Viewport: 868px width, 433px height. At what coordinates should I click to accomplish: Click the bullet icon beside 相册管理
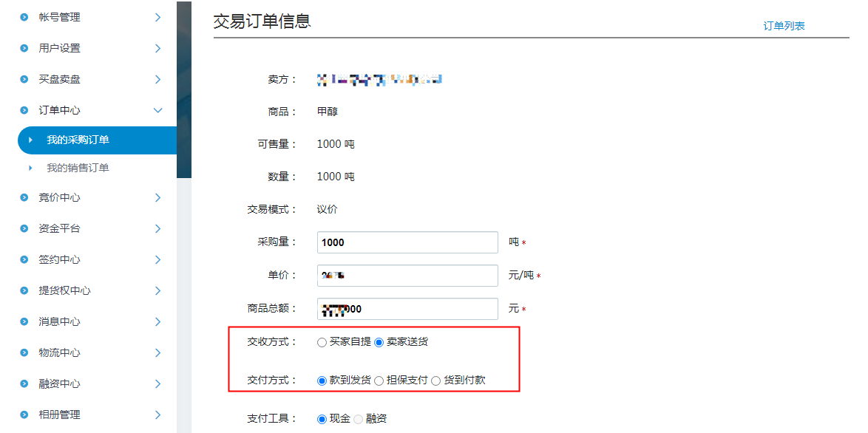[24, 415]
